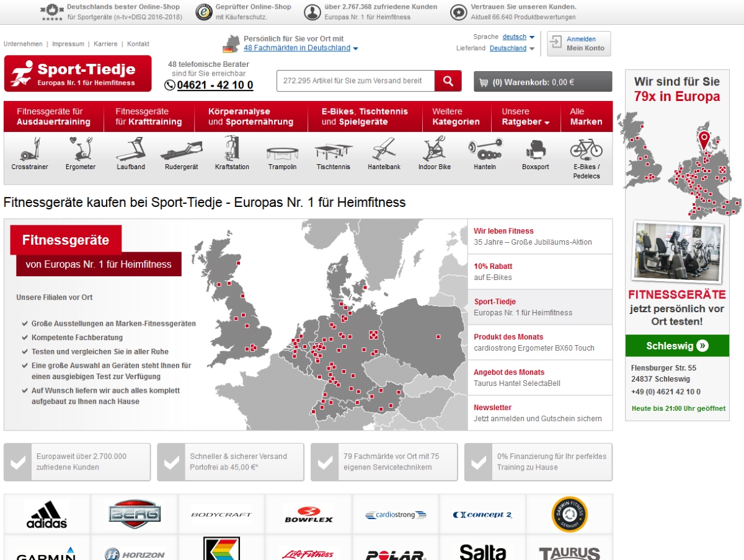Open the Warenkorb shopping cart

pyautogui.click(x=542, y=82)
